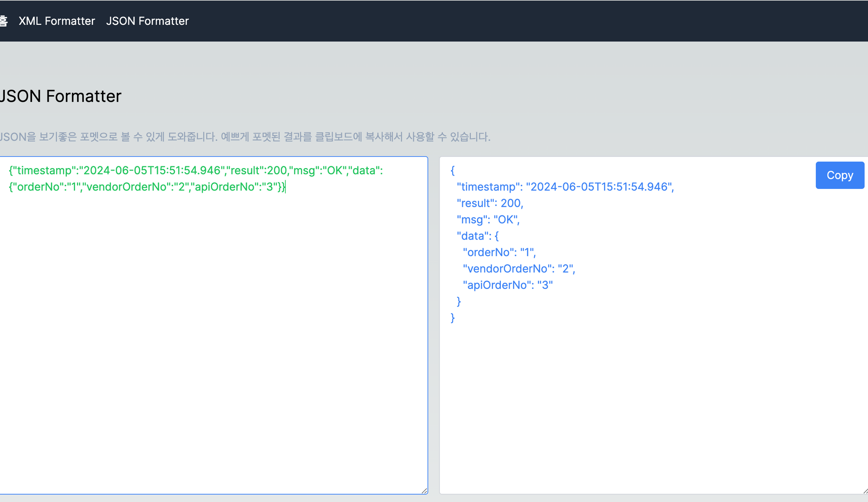Click the "timestamp" line in formatted output
868x502 pixels.
[x=565, y=187]
